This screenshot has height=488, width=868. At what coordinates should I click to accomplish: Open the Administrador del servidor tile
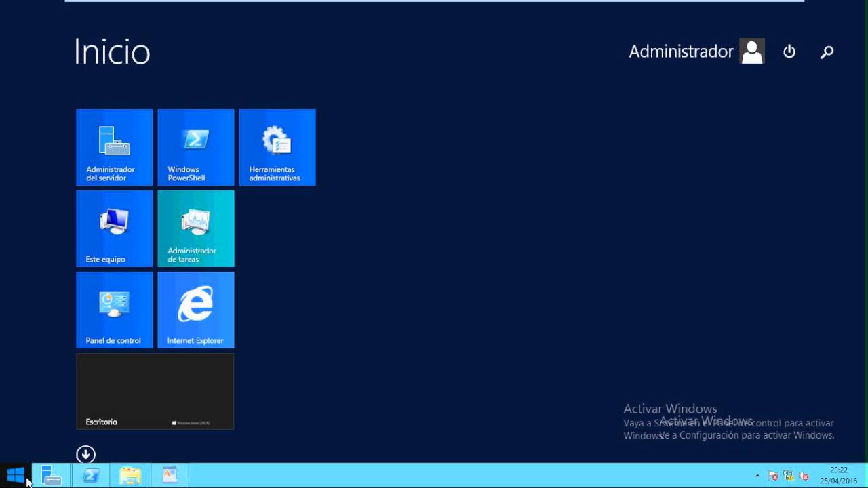tap(115, 147)
